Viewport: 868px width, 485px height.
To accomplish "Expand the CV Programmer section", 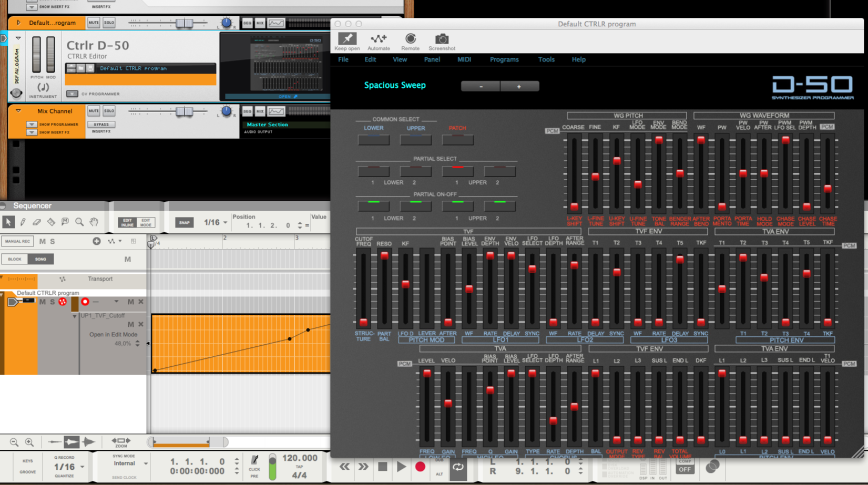I will coord(72,94).
